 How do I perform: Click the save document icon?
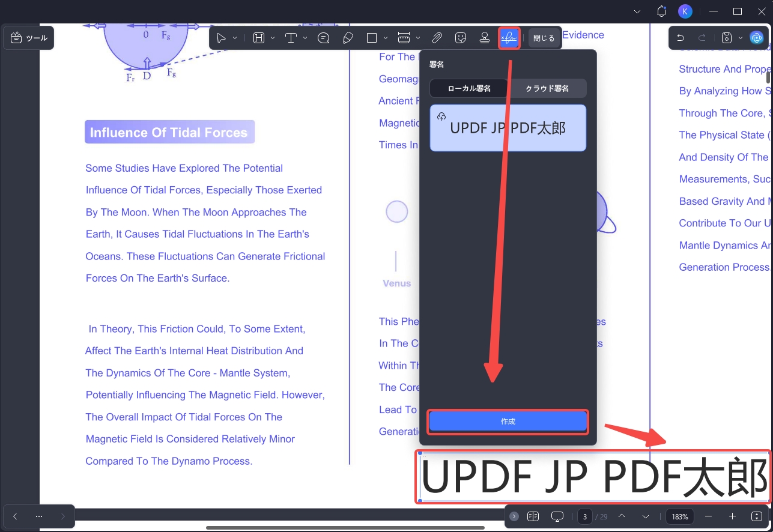click(x=726, y=38)
